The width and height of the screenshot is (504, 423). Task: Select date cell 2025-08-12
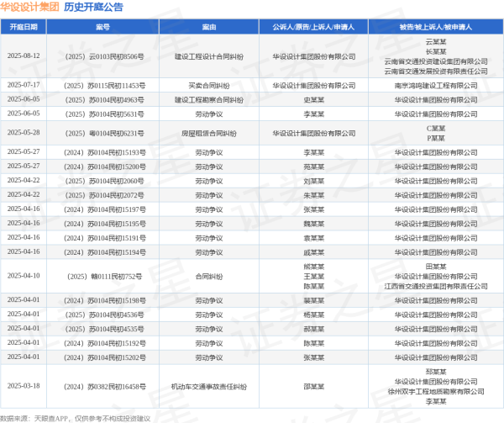(24, 56)
